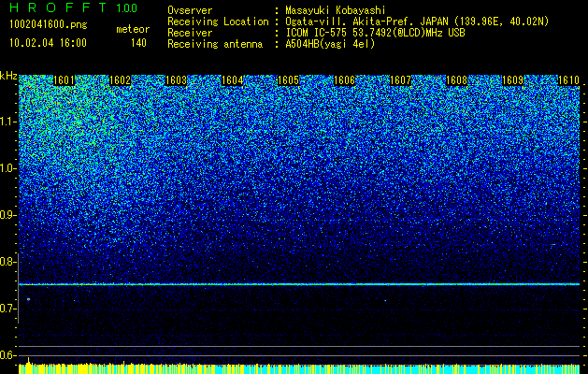Click the 1602 time marker
The image size is (588, 374).
point(120,80)
